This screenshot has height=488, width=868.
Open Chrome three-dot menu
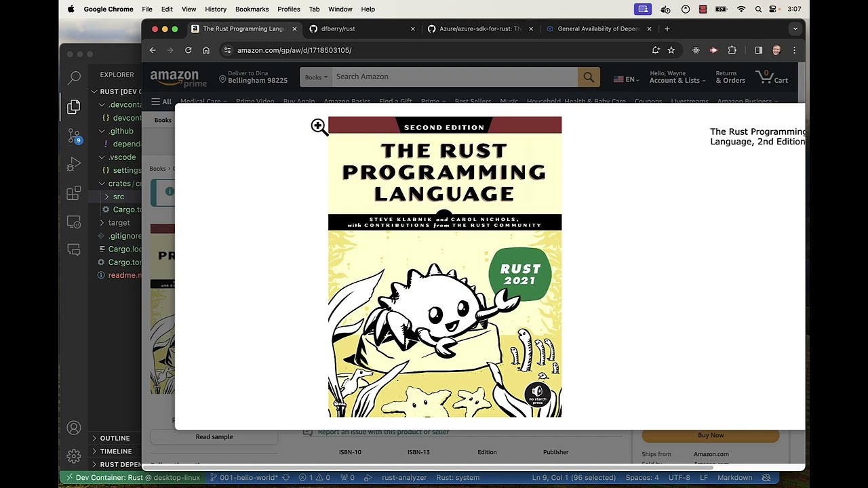point(794,50)
